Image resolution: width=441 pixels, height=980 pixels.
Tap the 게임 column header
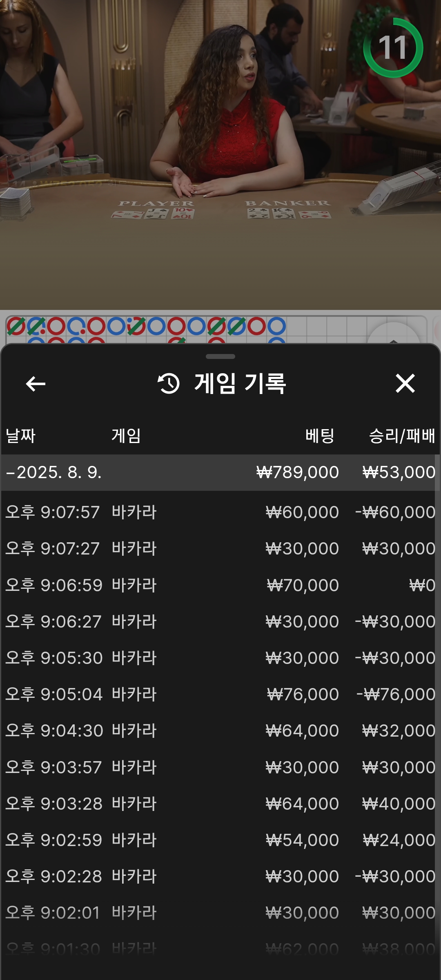(126, 436)
